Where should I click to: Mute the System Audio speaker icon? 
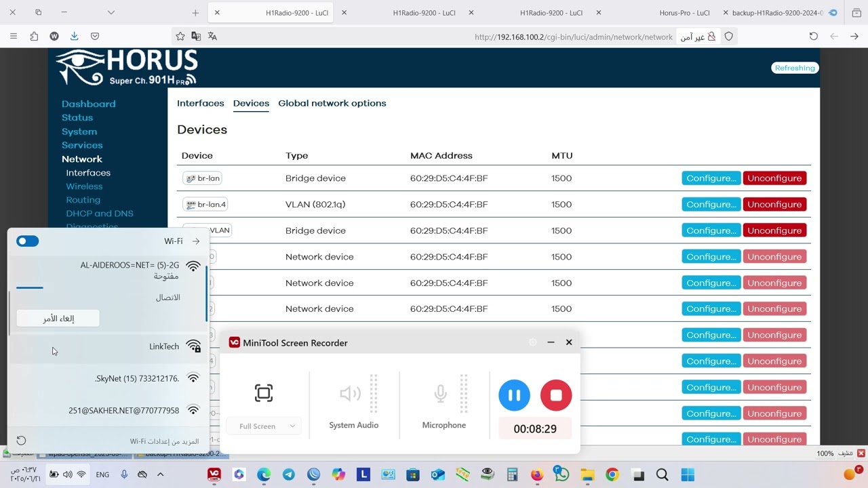click(x=350, y=394)
